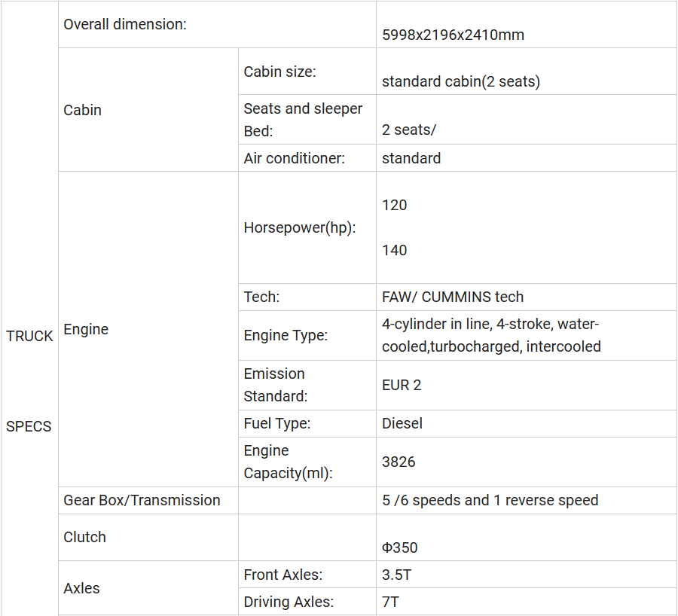Image resolution: width=678 pixels, height=616 pixels.
Task: Click the overall dimension value 5998x2196x2410mm
Action: pyautogui.click(x=453, y=35)
